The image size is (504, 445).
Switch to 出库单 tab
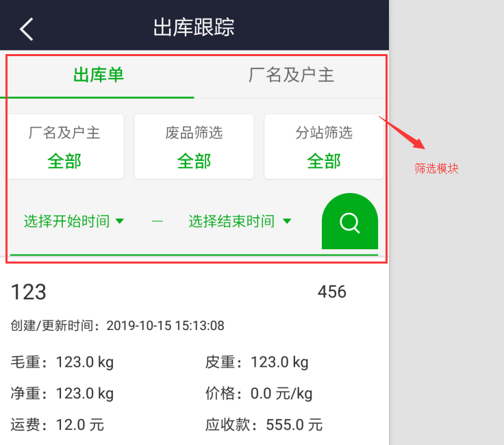coord(99,75)
